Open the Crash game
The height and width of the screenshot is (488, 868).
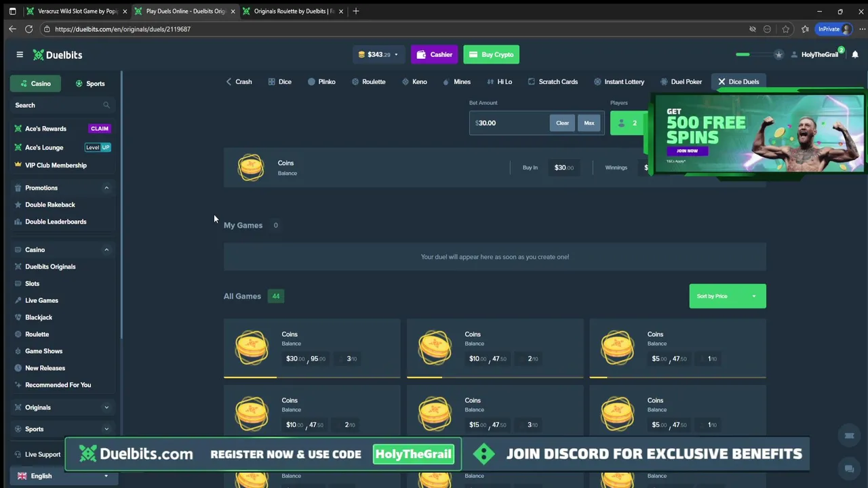point(243,81)
